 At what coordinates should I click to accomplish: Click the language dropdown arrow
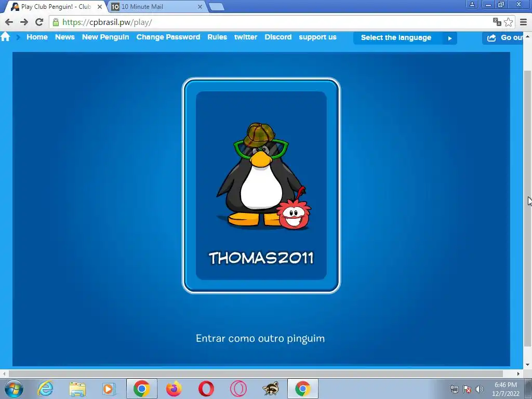click(450, 38)
